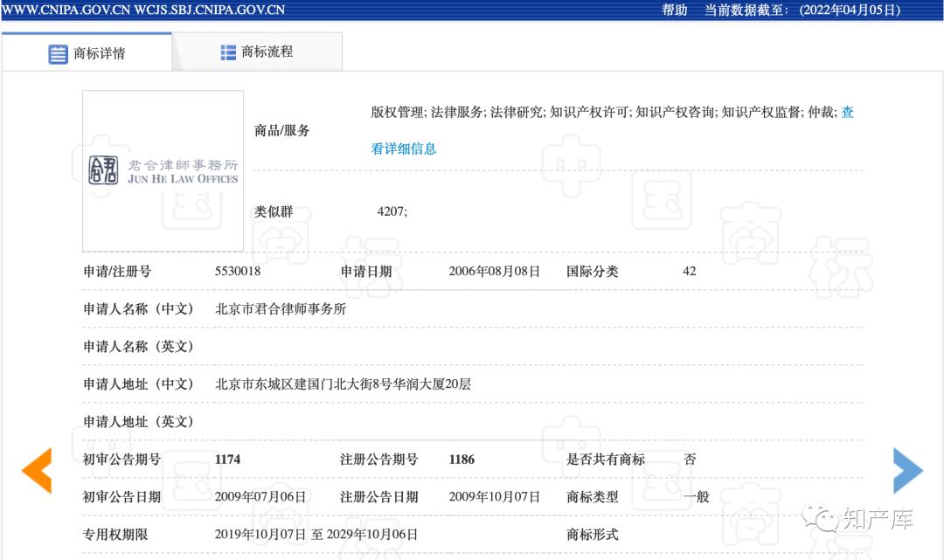Screen dimensions: 944x560
Task: Click the Jun He seal emblem in trademark image
Action: (x=104, y=172)
